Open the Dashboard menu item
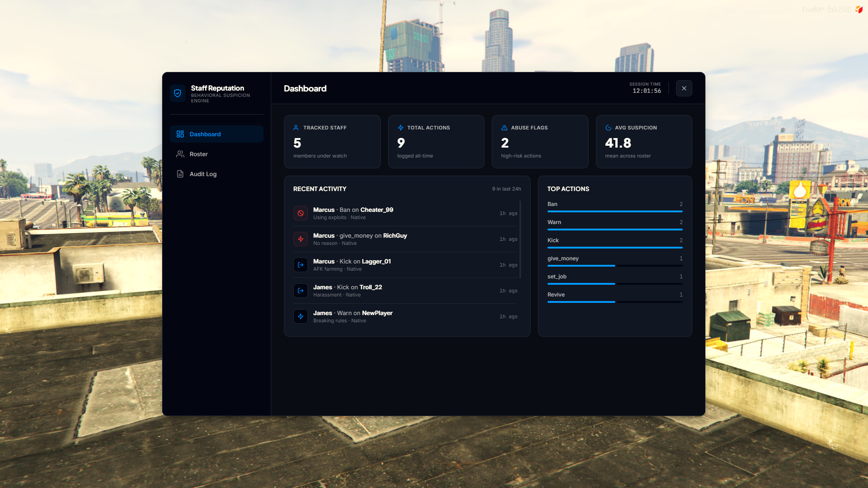This screenshot has height=488, width=868. click(216, 134)
